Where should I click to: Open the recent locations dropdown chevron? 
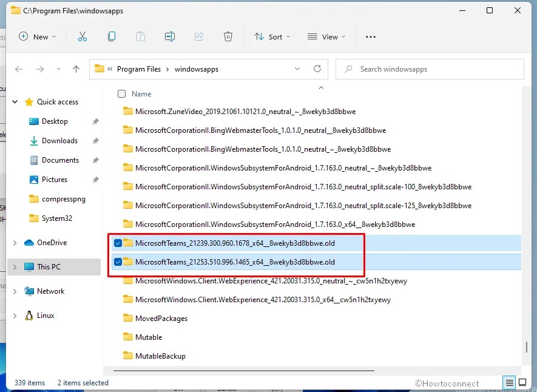[x=59, y=69]
